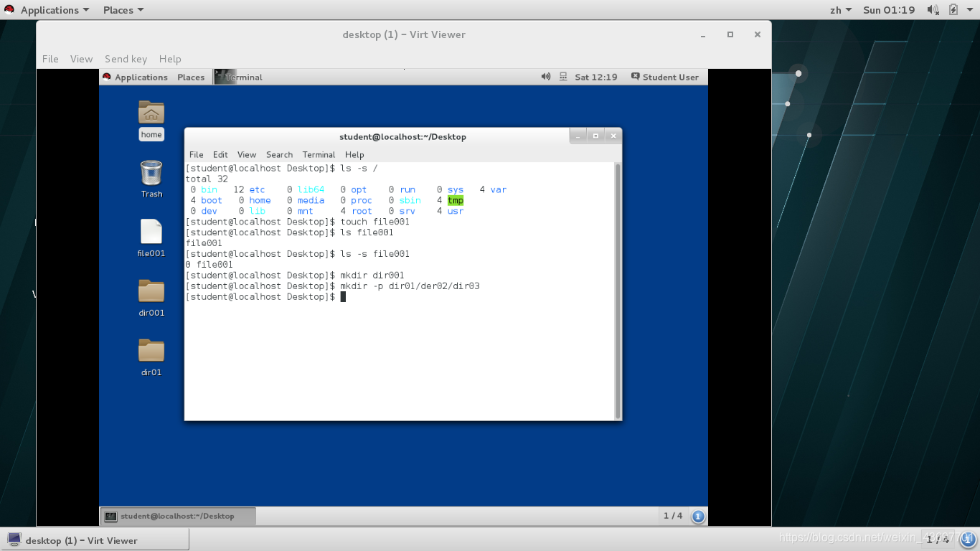
Task: Maximize the Virt Viewer window
Action: click(730, 34)
